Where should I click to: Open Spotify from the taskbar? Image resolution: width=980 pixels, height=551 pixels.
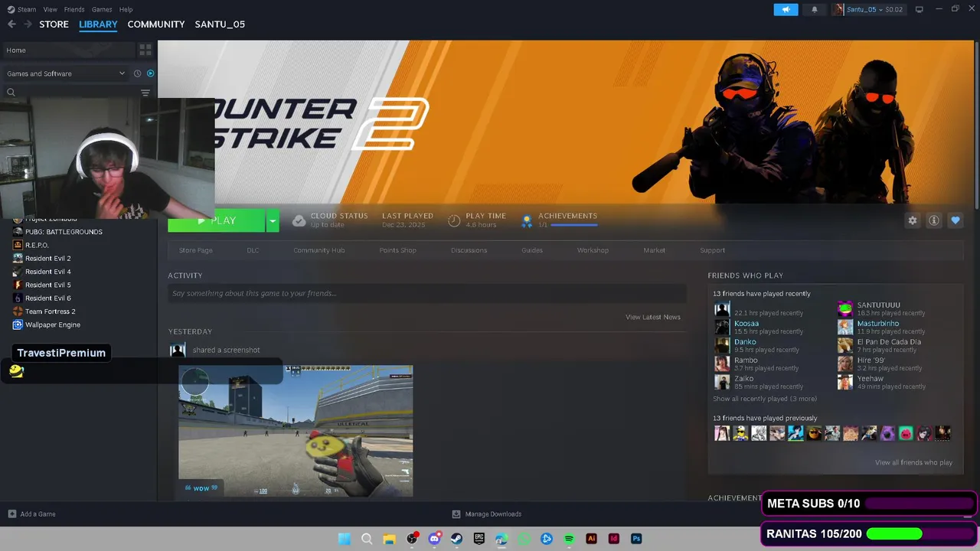[569, 539]
